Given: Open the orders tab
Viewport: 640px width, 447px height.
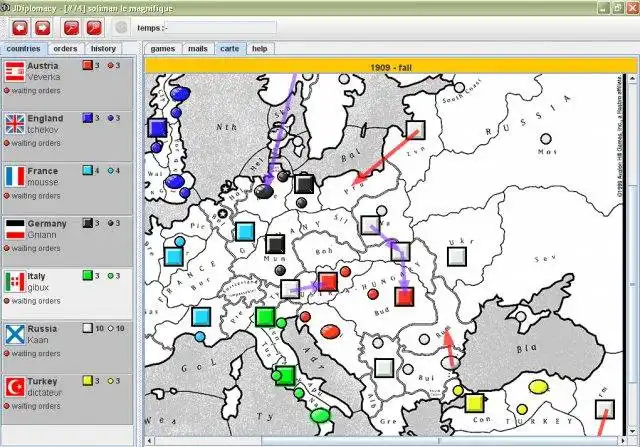Looking at the screenshot, I should point(65,49).
